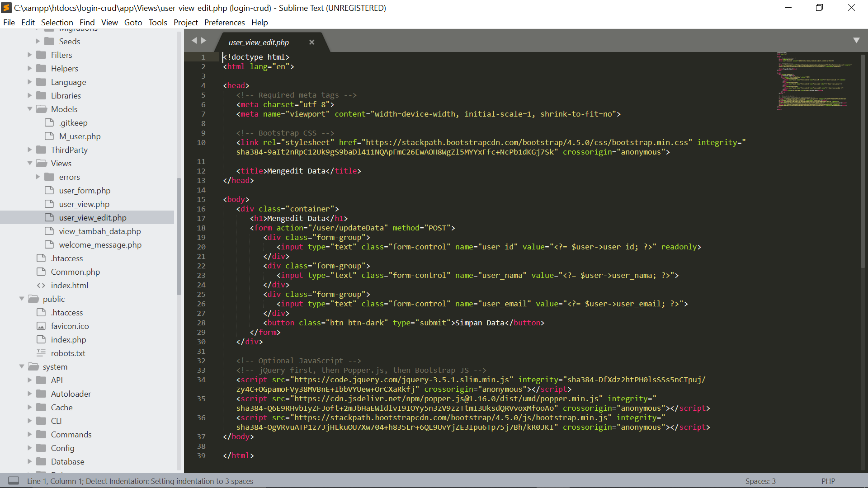Open view_tambah_data.php file
The width and height of the screenshot is (868, 488).
coord(100,231)
